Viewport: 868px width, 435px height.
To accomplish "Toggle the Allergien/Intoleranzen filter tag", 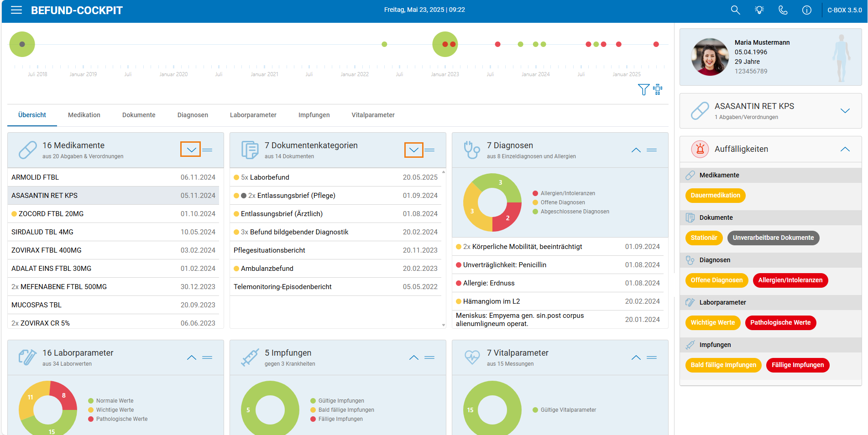I will click(790, 280).
